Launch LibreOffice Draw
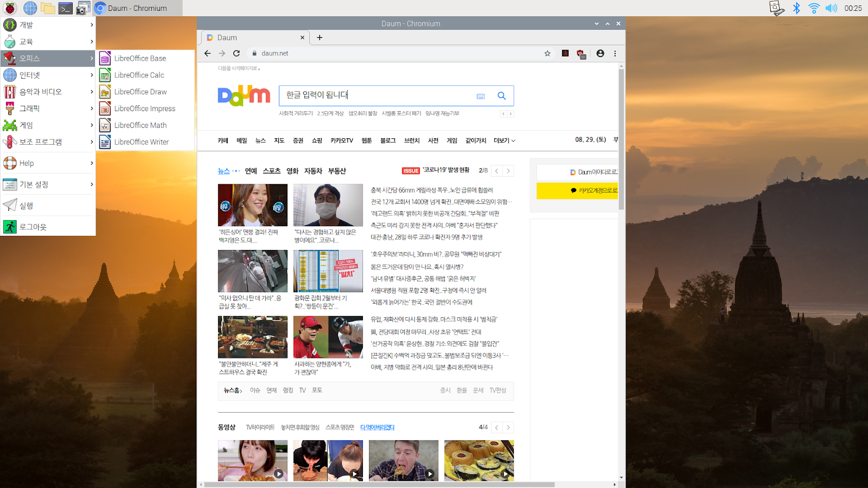The width and height of the screenshot is (868, 488). click(x=145, y=92)
